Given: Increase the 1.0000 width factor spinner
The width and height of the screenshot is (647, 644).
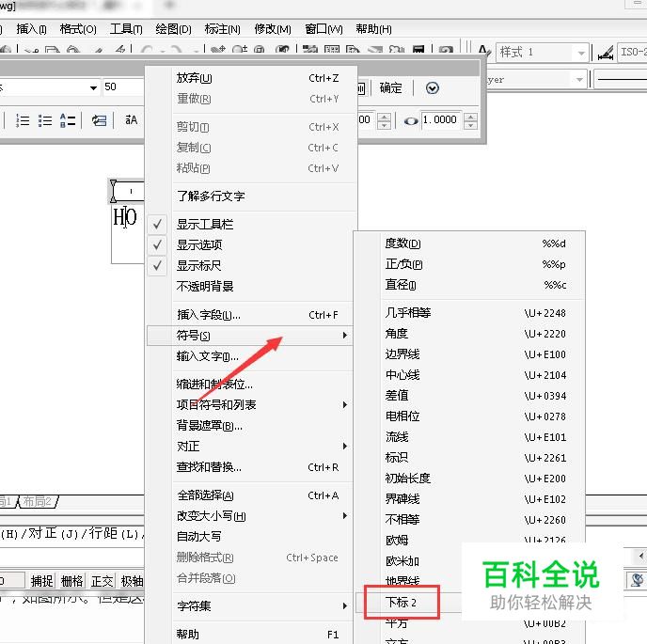Looking at the screenshot, I should click(470, 117).
